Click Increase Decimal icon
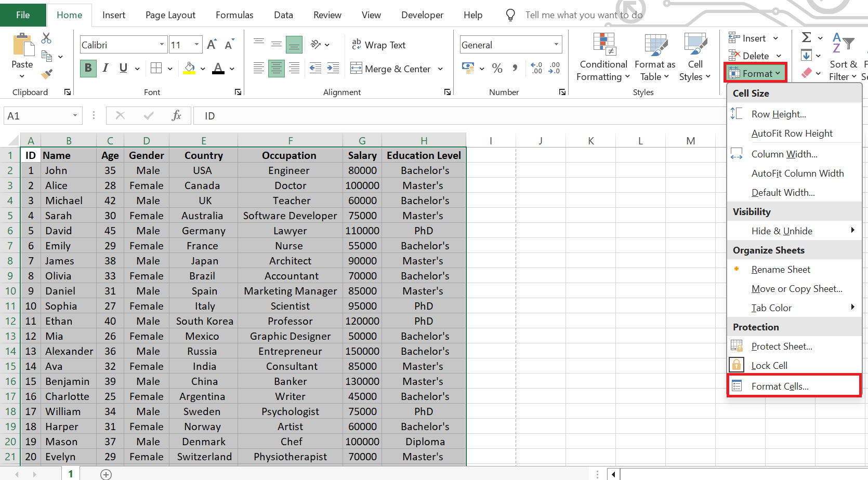The height and width of the screenshot is (480, 868). pos(536,68)
